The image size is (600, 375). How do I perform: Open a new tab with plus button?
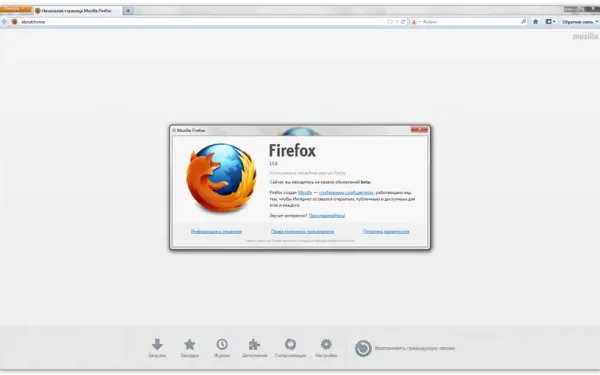[x=128, y=11]
